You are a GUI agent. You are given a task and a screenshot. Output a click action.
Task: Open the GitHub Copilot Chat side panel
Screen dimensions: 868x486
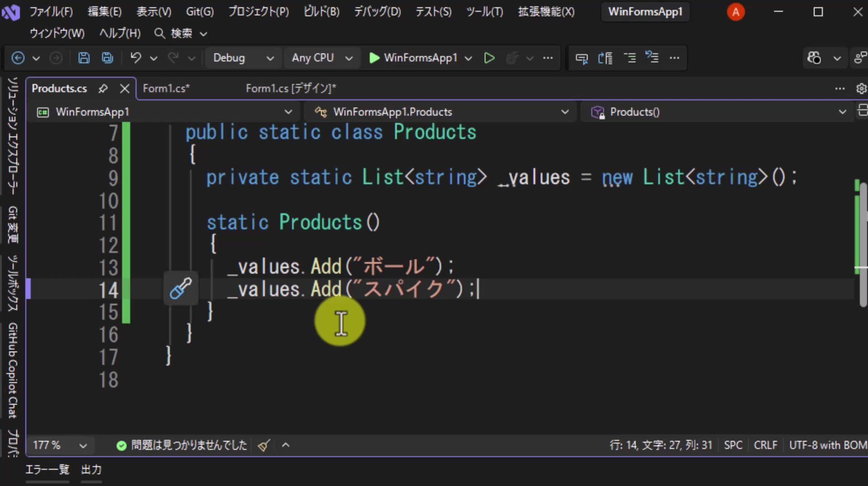12,370
